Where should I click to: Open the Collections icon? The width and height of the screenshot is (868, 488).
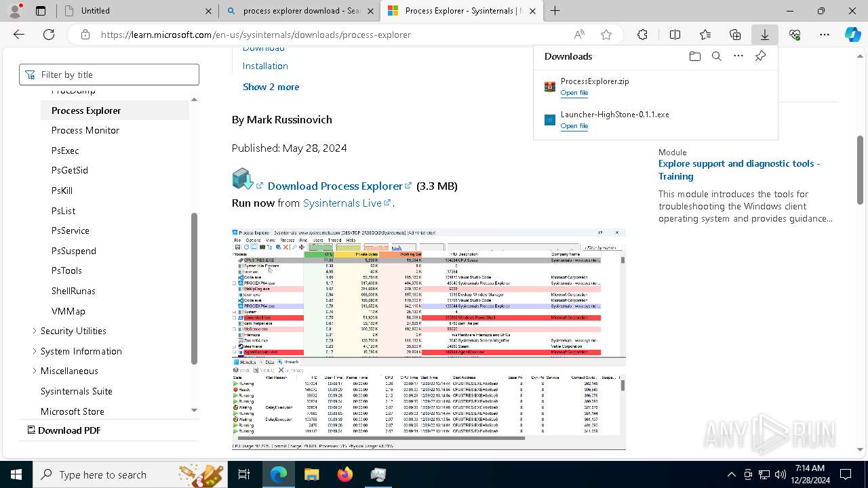pyautogui.click(x=735, y=35)
